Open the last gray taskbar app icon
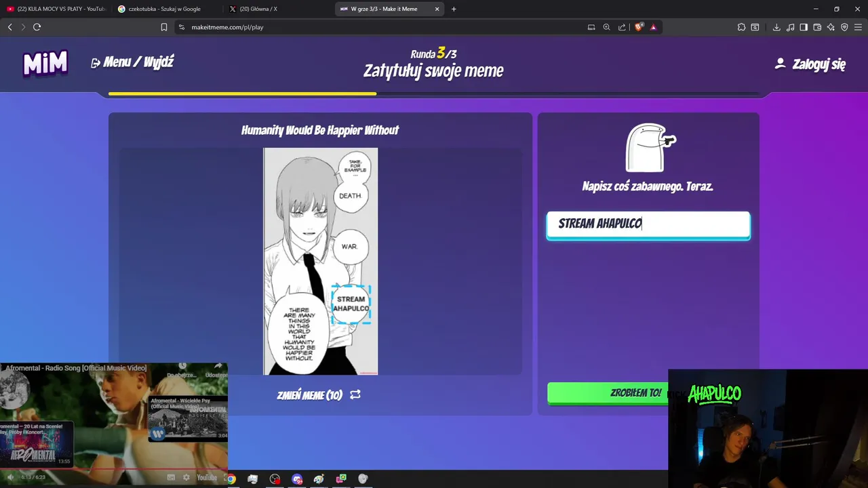 coord(363,479)
